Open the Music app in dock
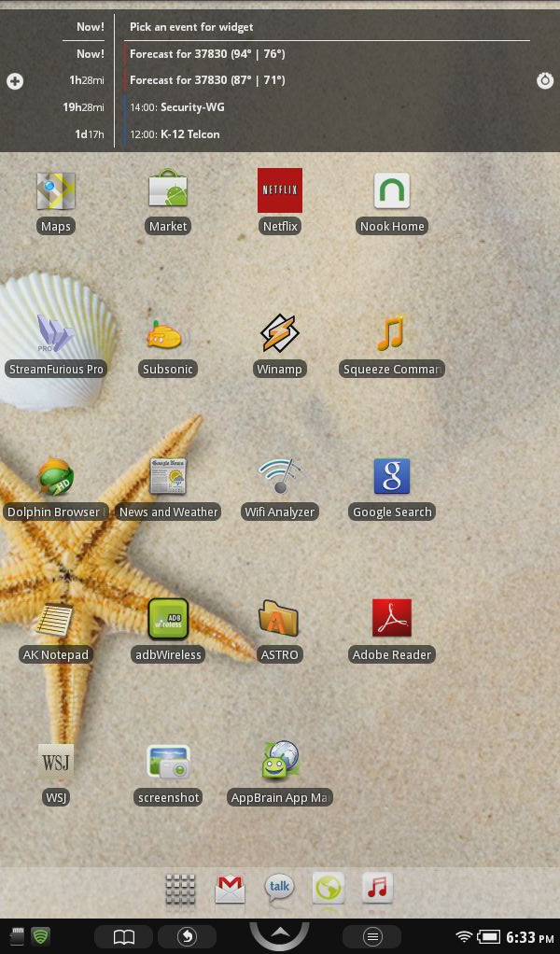This screenshot has height=954, width=560. 378,889
